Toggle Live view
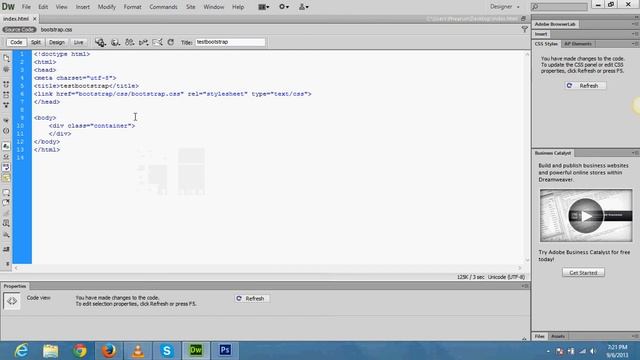Image resolution: width=640 pixels, height=360 pixels. pyautogui.click(x=78, y=42)
